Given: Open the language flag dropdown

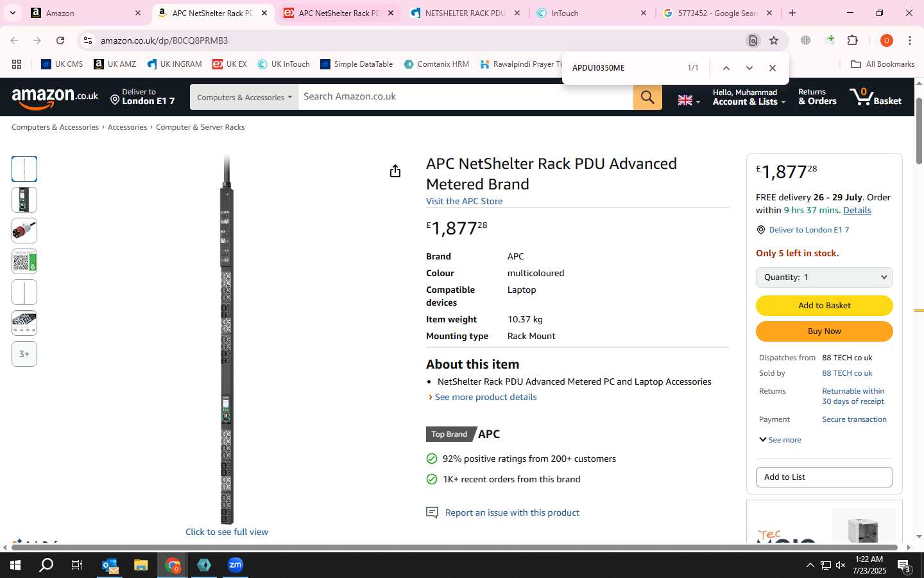Looking at the screenshot, I should pos(689,100).
